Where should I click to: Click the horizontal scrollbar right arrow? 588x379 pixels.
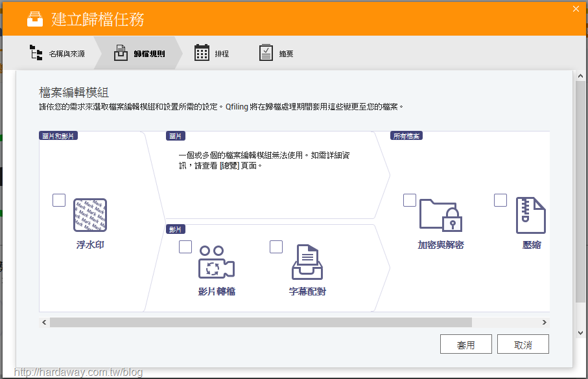point(545,323)
